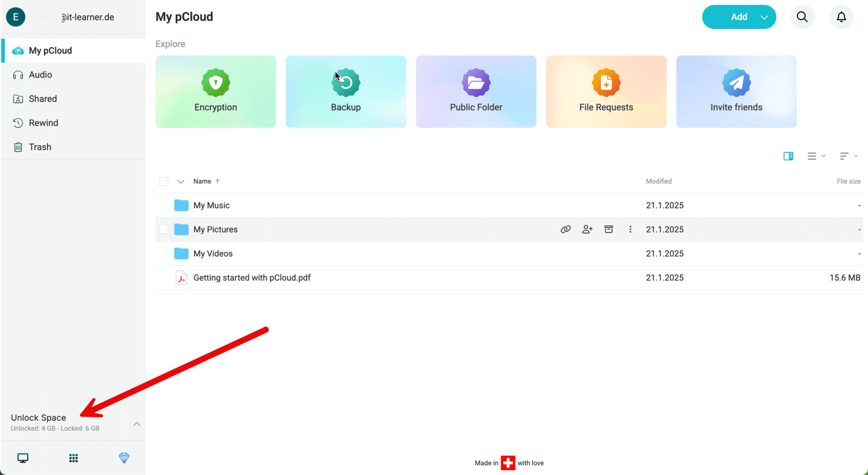Screen dimensions: 868x475
Task: Click the My Music folder icon
Action: (181, 206)
